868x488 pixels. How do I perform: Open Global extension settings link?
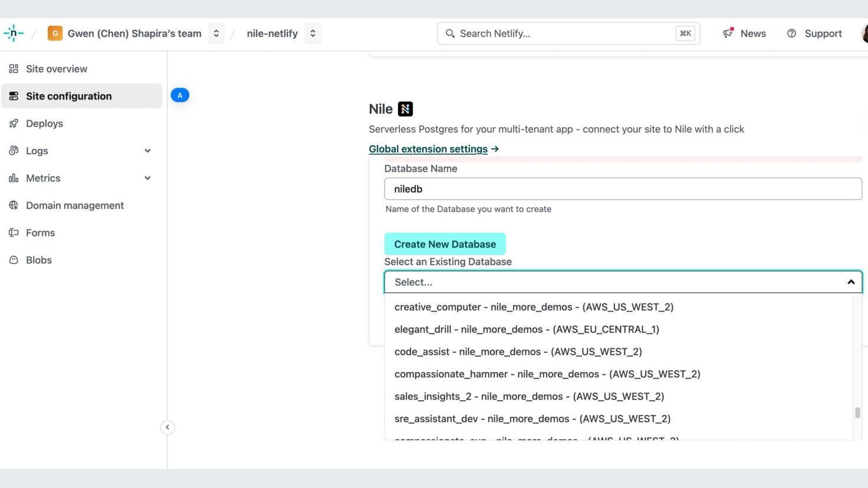point(434,149)
